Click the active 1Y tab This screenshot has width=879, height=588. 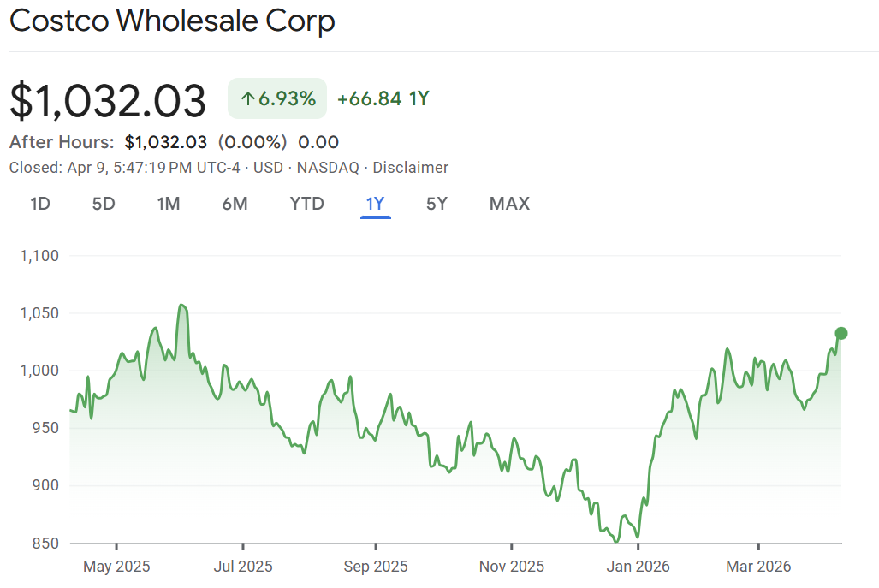(376, 204)
